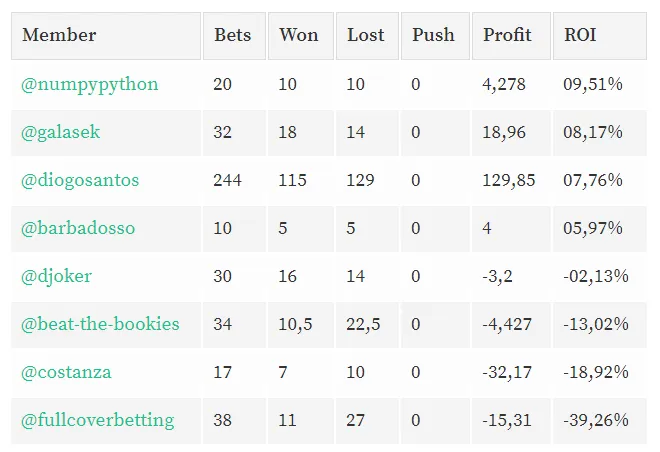Screen dimensions: 660x452
Task: Open the @galasek member link
Action: (x=61, y=133)
